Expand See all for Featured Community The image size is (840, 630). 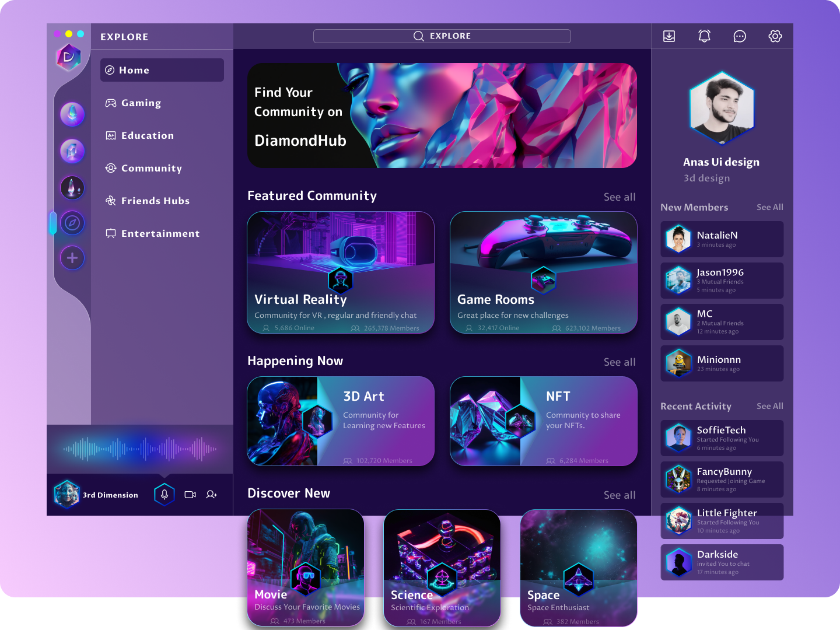point(619,197)
